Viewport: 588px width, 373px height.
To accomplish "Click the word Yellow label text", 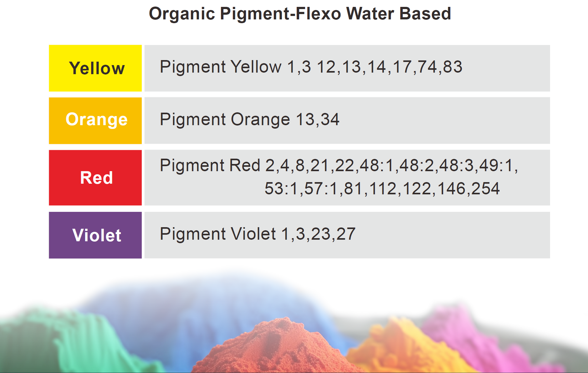I will (x=97, y=68).
